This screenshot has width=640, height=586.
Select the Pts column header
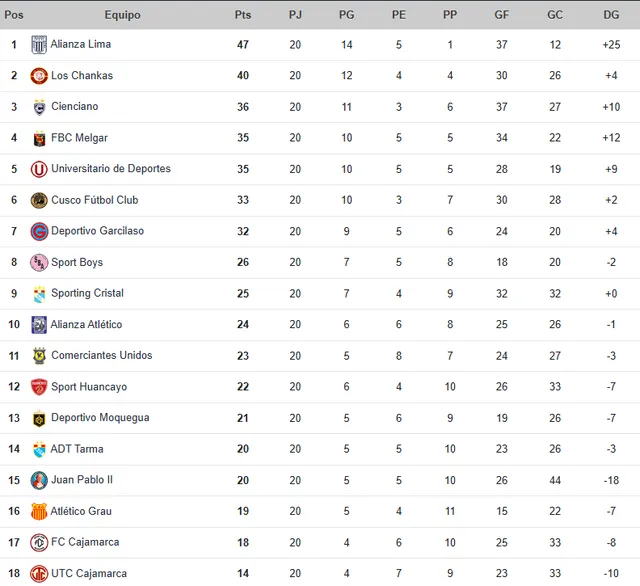(243, 15)
